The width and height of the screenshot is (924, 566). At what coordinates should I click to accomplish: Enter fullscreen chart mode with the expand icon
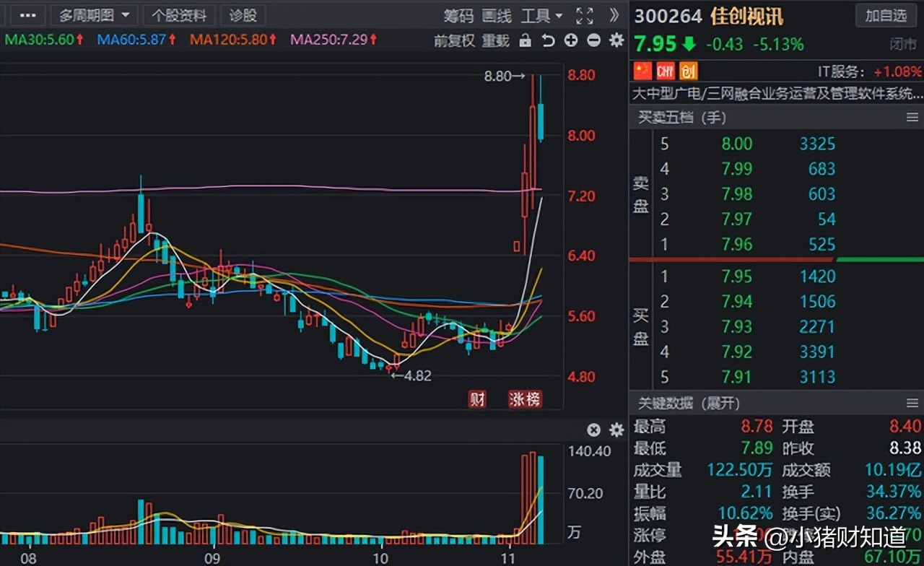(x=584, y=16)
